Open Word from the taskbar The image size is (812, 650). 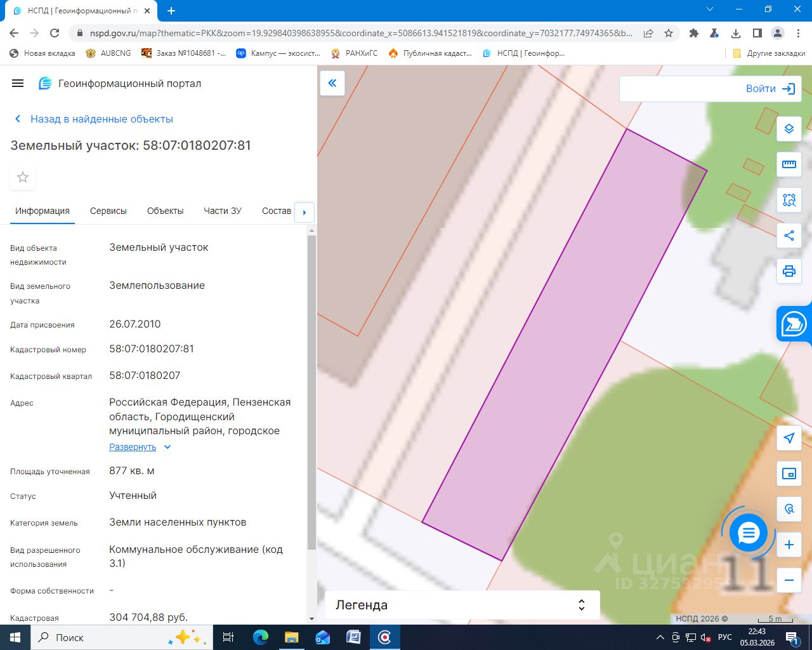click(x=353, y=637)
